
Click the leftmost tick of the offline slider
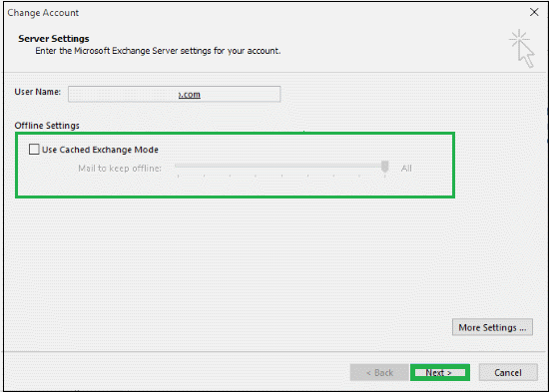click(179, 176)
